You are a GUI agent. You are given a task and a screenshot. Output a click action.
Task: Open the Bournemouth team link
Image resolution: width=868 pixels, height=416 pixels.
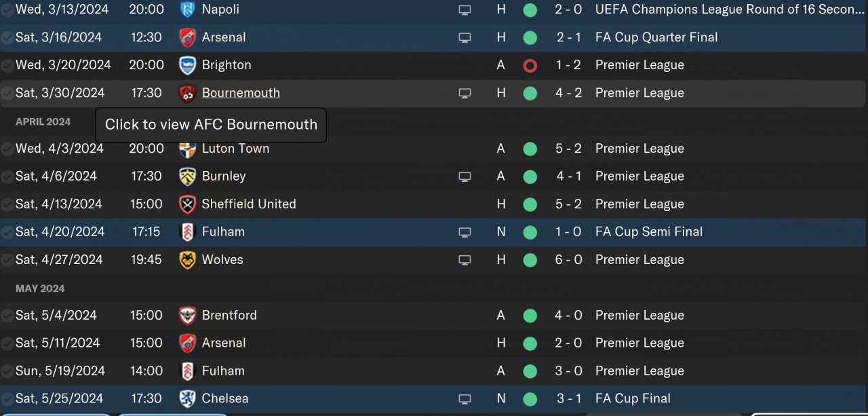[241, 93]
